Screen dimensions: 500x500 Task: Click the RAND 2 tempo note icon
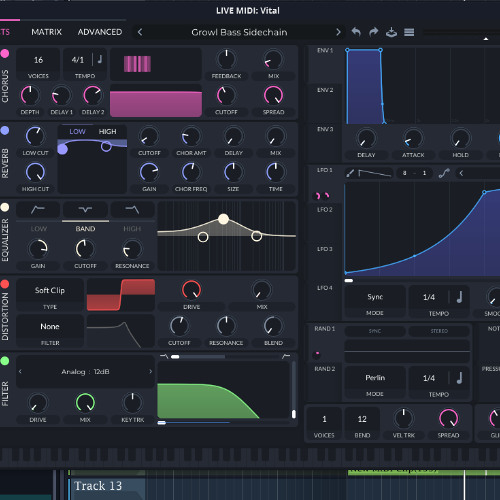pos(460,378)
